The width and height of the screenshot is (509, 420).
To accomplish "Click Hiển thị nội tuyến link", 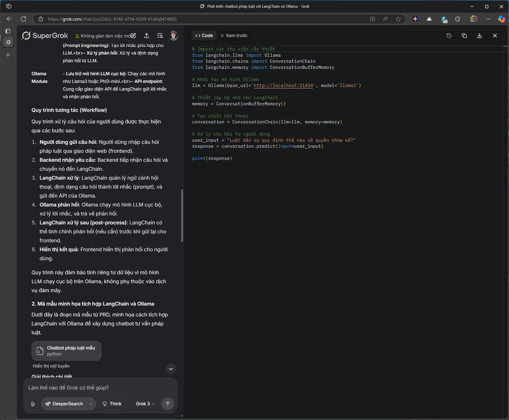I will click(x=51, y=366).
